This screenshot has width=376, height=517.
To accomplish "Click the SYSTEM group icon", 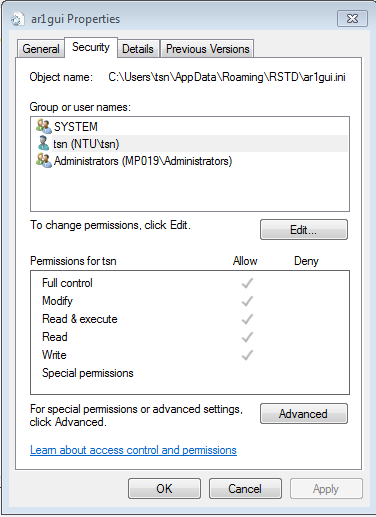I will (44, 126).
